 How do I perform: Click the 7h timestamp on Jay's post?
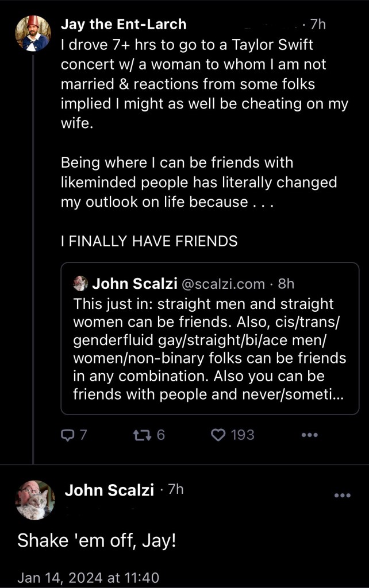pyautogui.click(x=317, y=24)
